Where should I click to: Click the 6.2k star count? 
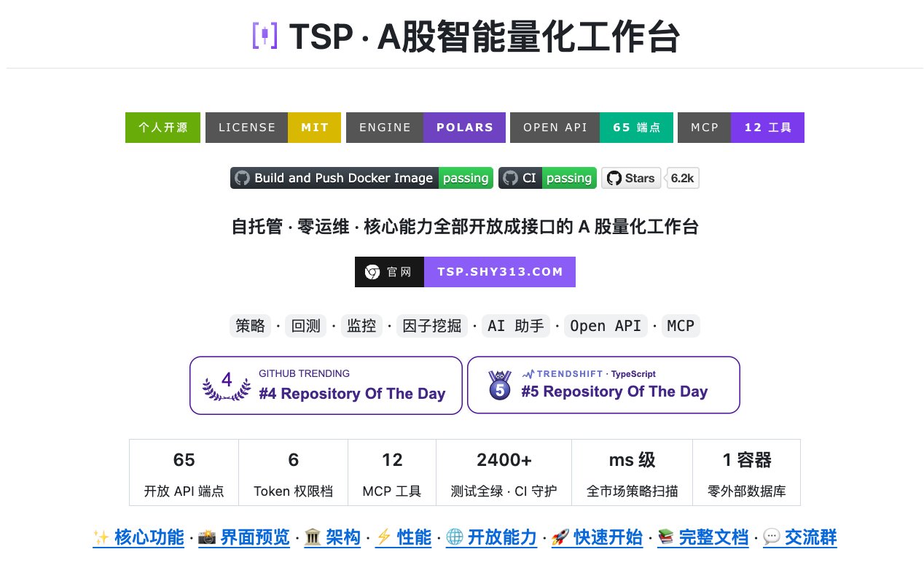(x=683, y=178)
